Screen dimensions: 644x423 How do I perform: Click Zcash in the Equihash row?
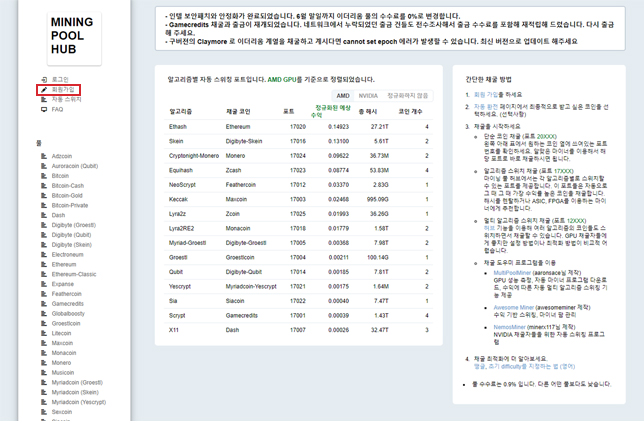click(233, 170)
